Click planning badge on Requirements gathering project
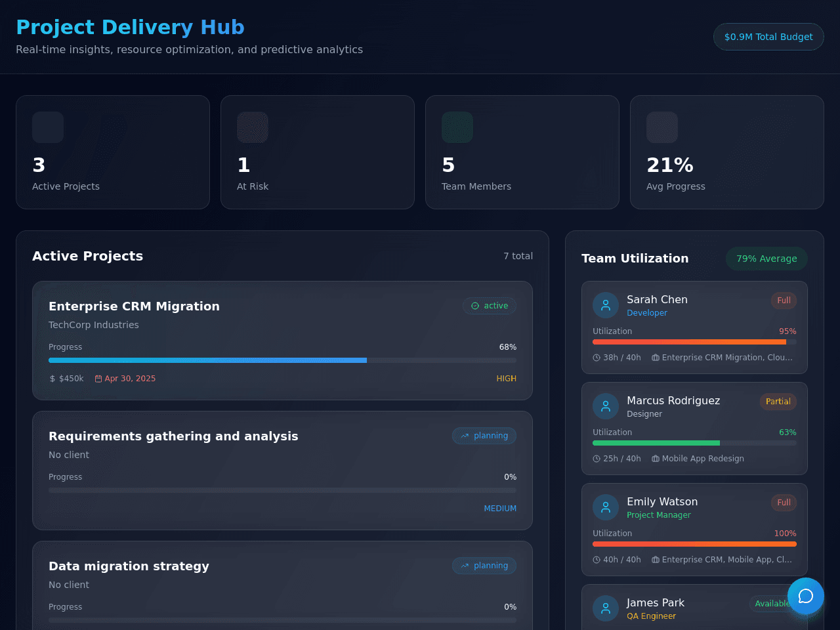840x630 pixels. 484,436
